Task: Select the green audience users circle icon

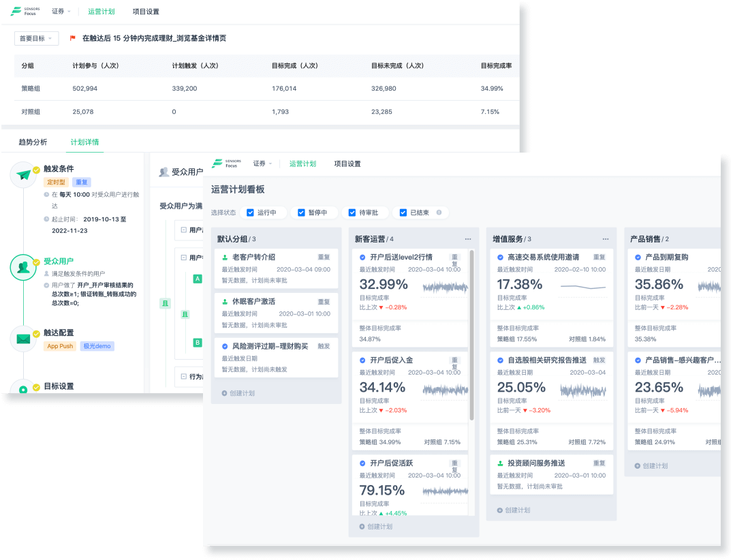Action: [23, 267]
